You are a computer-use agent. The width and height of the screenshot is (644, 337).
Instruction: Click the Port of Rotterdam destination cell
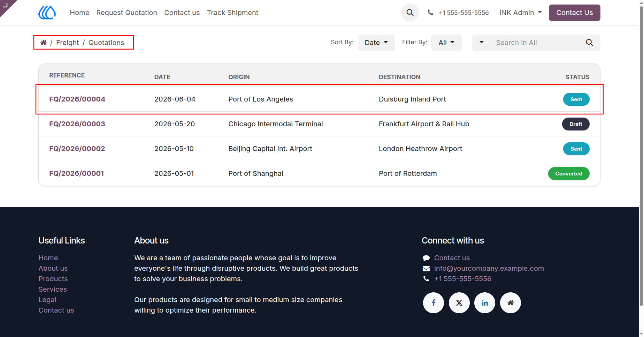(408, 173)
